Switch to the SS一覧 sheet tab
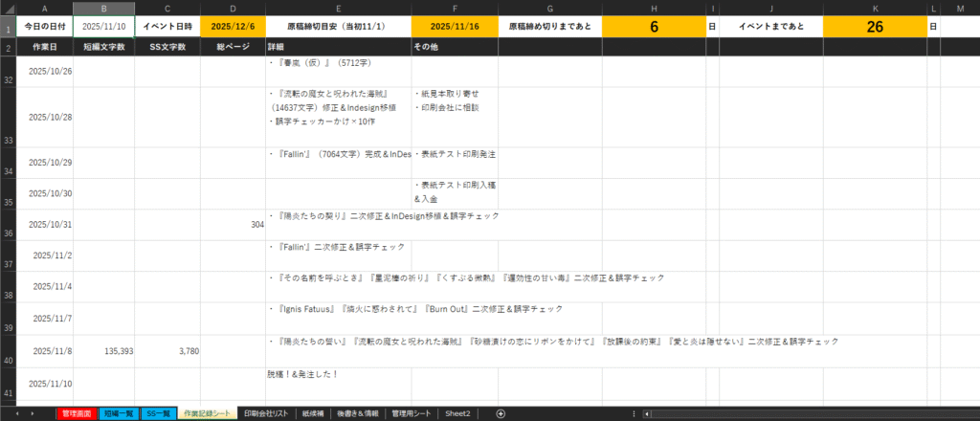The width and height of the screenshot is (980, 421). [158, 413]
